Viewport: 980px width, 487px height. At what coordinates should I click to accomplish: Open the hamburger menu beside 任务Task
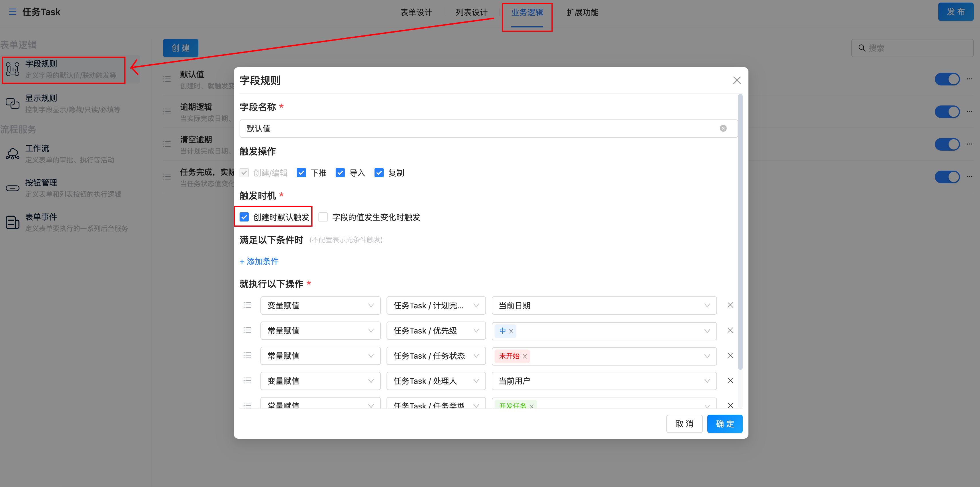coord(13,12)
